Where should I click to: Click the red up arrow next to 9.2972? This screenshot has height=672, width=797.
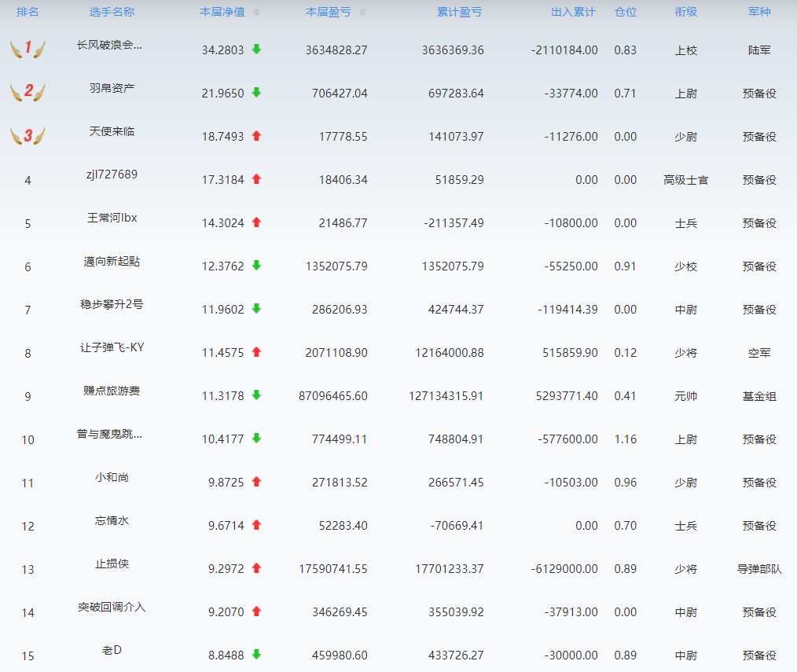257,567
